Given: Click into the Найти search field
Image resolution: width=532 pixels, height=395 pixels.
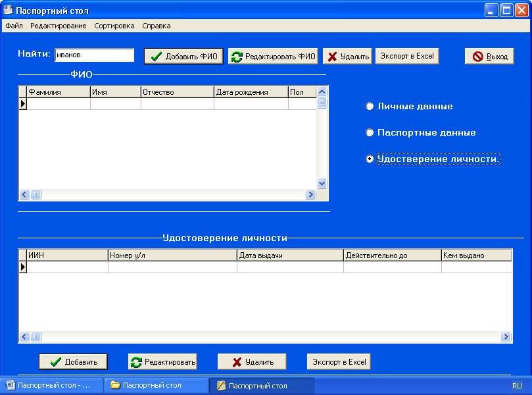Looking at the screenshot, I should (x=94, y=55).
